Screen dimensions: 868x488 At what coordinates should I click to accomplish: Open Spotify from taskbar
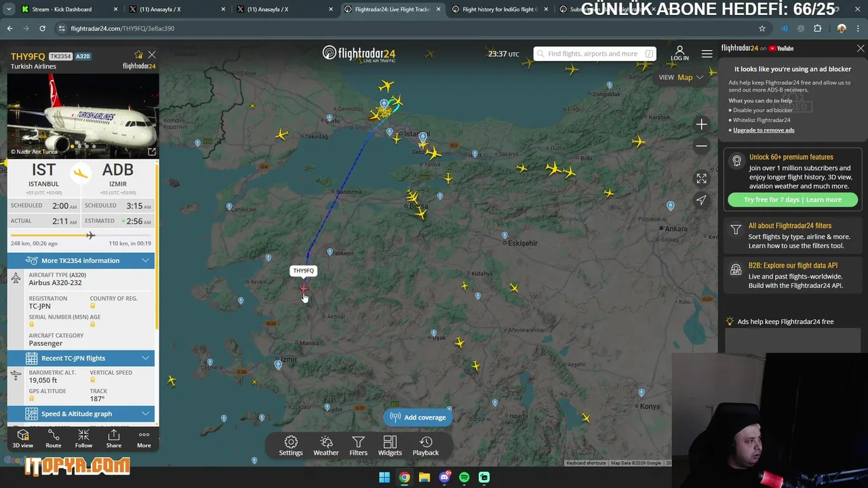pyautogui.click(x=465, y=477)
